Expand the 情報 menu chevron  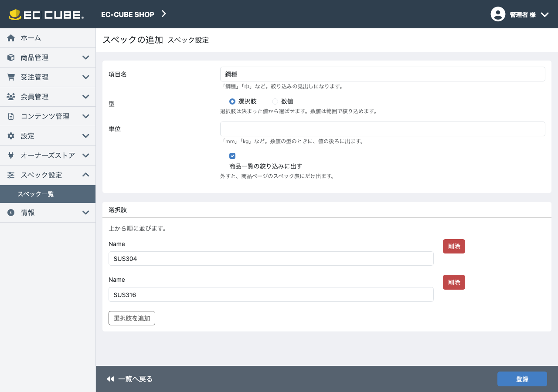click(x=86, y=213)
